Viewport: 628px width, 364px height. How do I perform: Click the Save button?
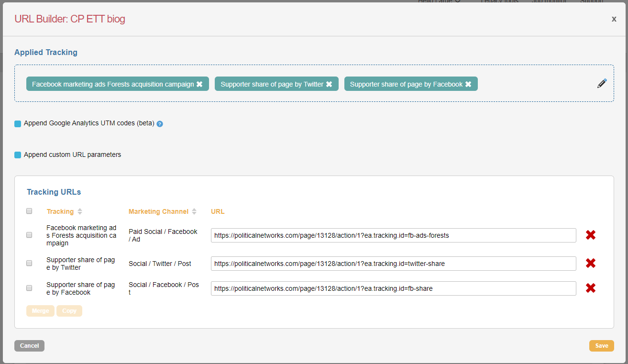(601, 346)
